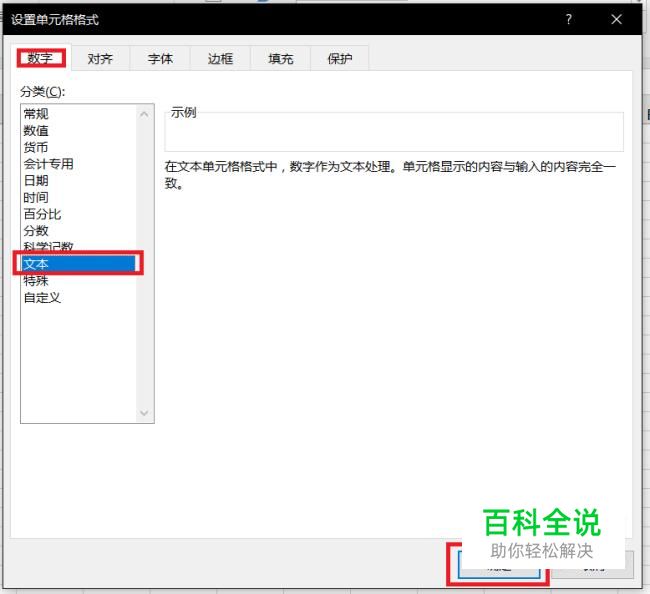Select 数值 category
The image size is (650, 594).
coord(79,131)
